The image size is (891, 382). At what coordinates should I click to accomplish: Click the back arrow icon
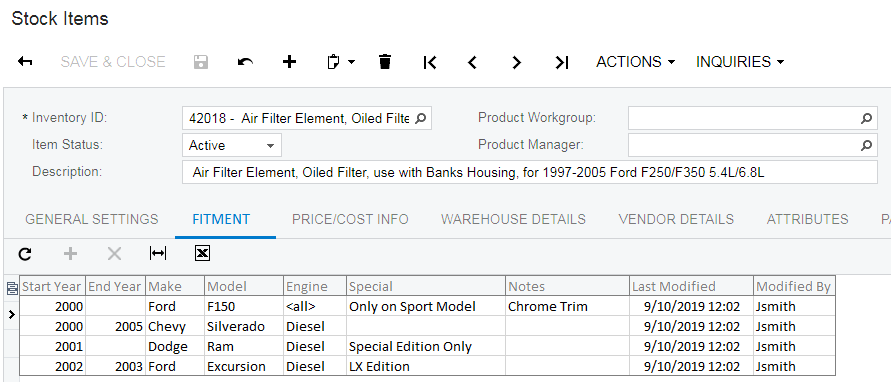pos(25,61)
